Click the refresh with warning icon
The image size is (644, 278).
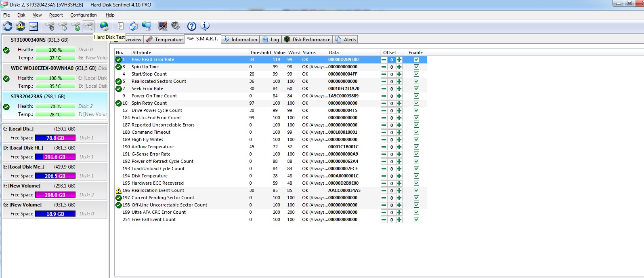coord(21,26)
